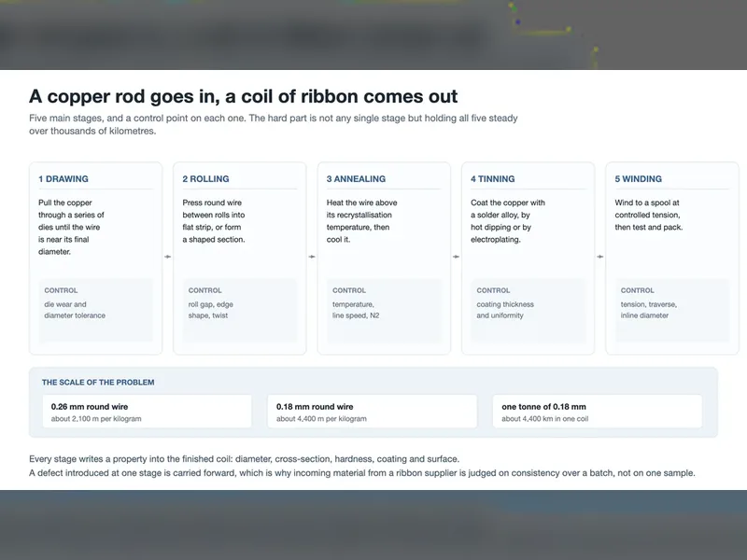
Task: Click the CONTROL label in the Annealing card
Action: point(349,290)
